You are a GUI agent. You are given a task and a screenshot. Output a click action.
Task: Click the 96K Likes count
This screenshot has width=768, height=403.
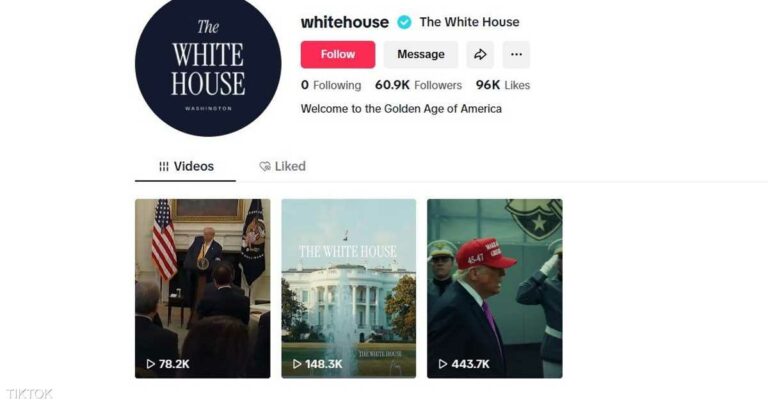503,85
